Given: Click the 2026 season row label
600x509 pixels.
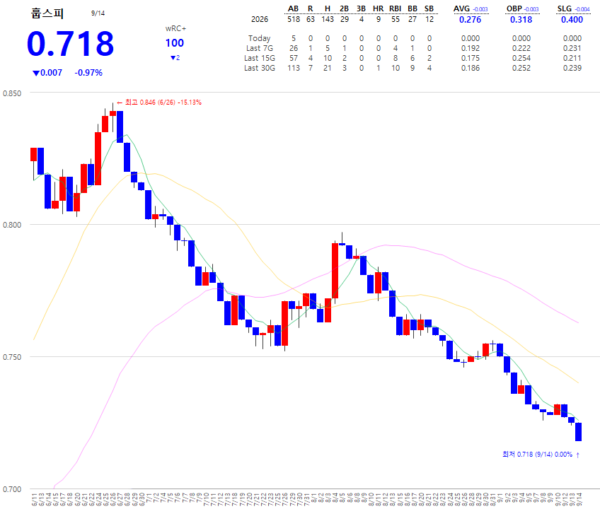Looking at the screenshot, I should point(259,19).
